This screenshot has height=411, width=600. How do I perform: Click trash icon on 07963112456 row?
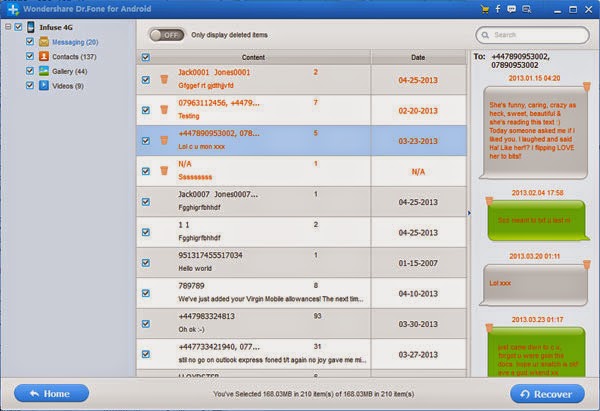pyautogui.click(x=164, y=110)
